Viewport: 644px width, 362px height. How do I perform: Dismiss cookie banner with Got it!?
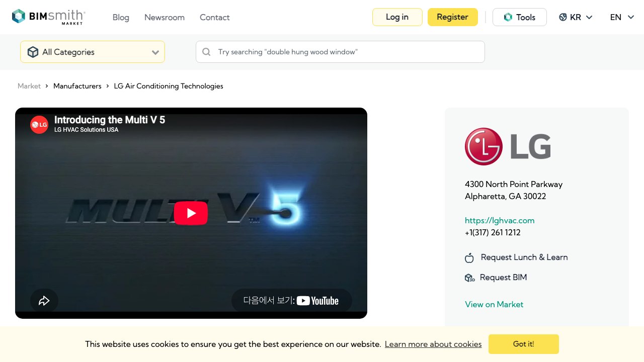[524, 344]
